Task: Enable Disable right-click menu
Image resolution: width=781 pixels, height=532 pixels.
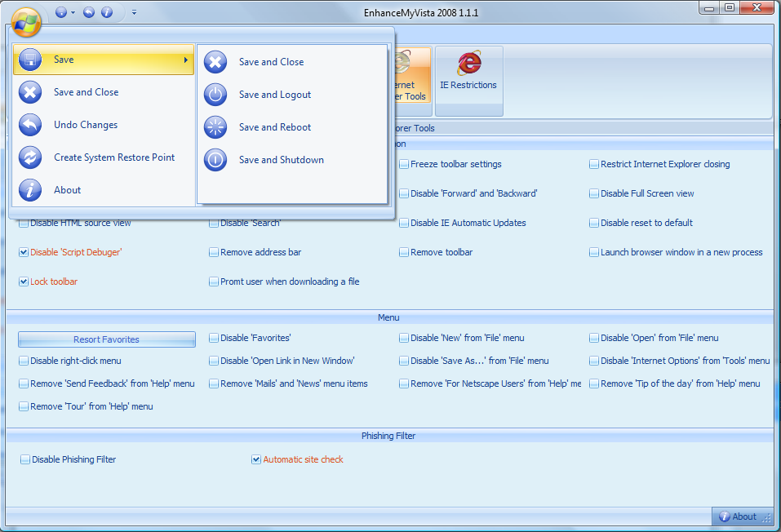Action: pyautogui.click(x=24, y=361)
